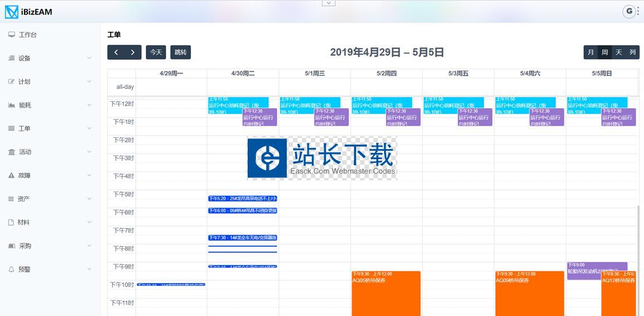Expand the 采购 menu chevron
This screenshot has height=316, width=644.
pos(89,246)
